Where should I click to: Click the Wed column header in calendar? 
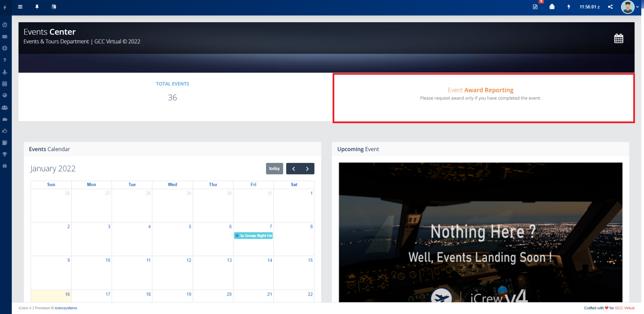172,185
